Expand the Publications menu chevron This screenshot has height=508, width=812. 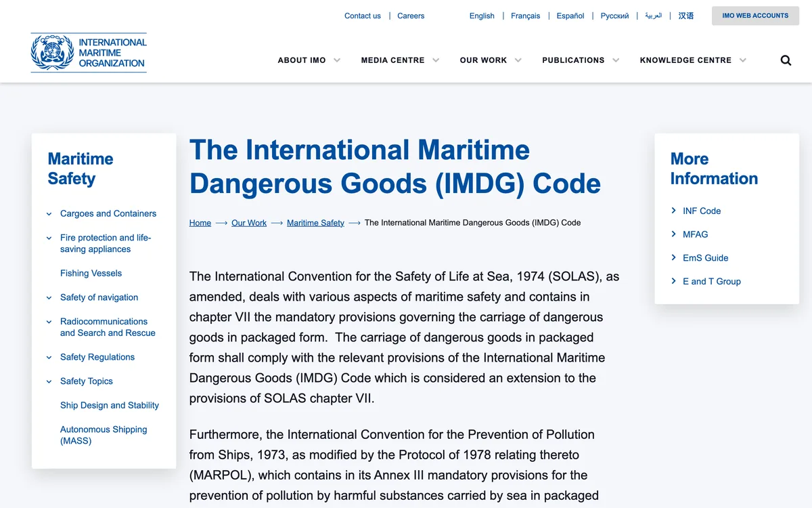[616, 60]
